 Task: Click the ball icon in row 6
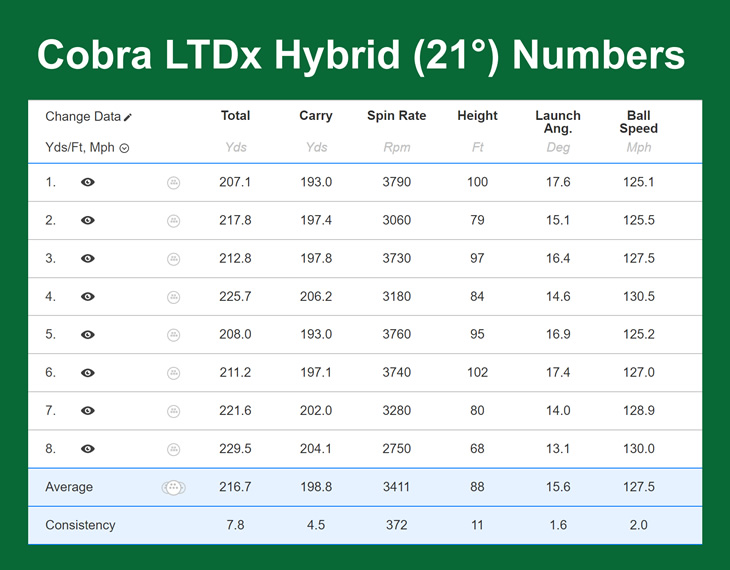point(174,373)
